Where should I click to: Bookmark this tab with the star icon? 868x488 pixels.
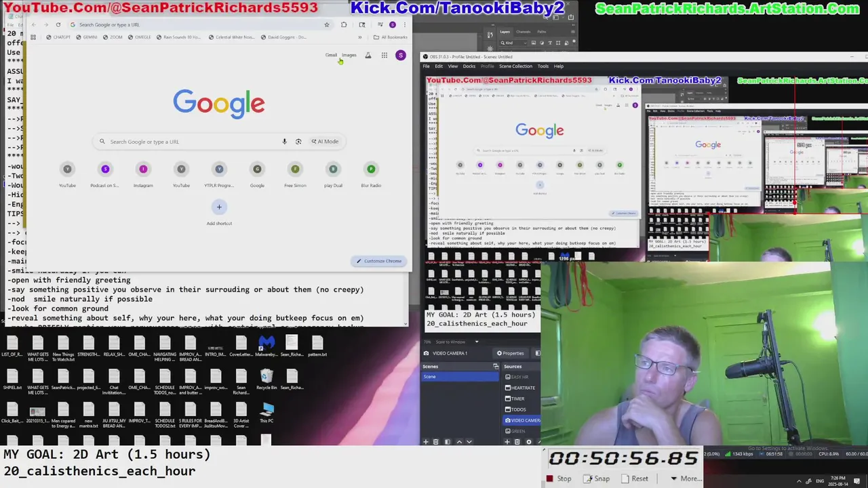point(326,24)
